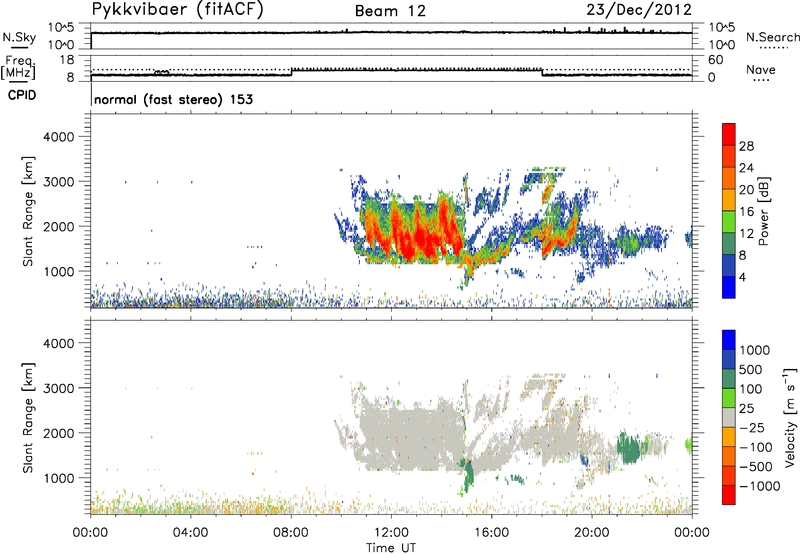Click the N.Search legend label
Viewport: 800px width, 554px height.
pos(772,37)
